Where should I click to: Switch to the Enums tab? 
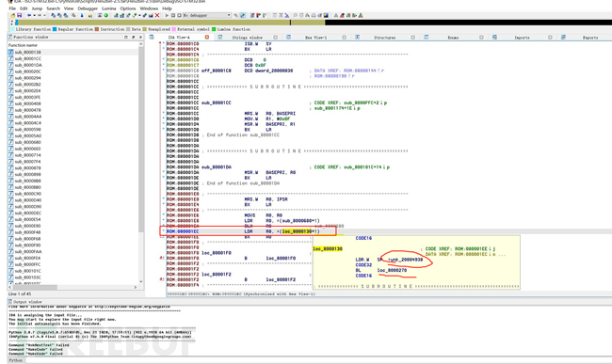click(x=453, y=38)
